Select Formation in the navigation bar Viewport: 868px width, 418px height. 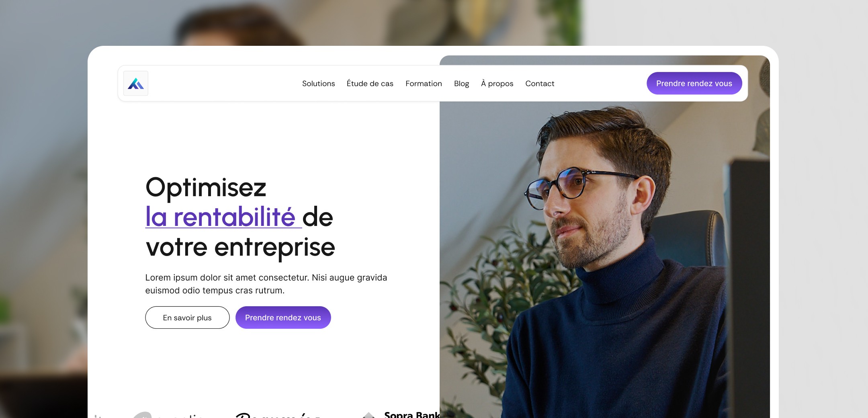click(x=424, y=83)
